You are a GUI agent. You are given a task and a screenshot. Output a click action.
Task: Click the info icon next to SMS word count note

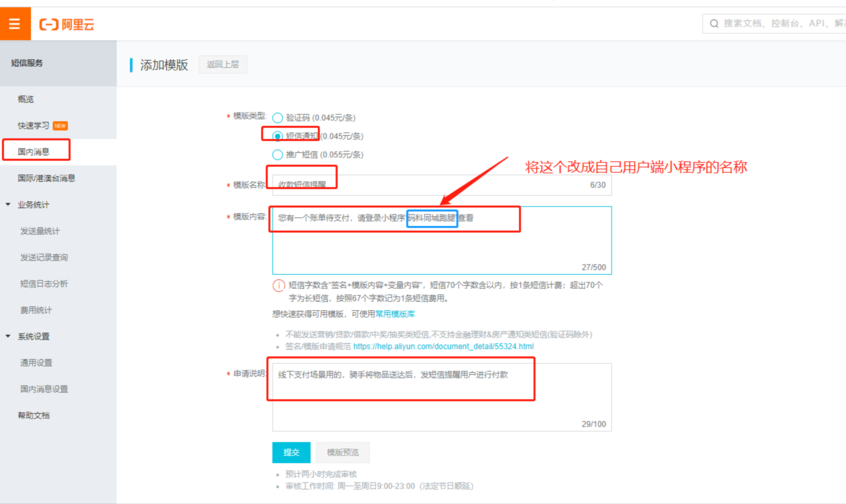[278, 286]
